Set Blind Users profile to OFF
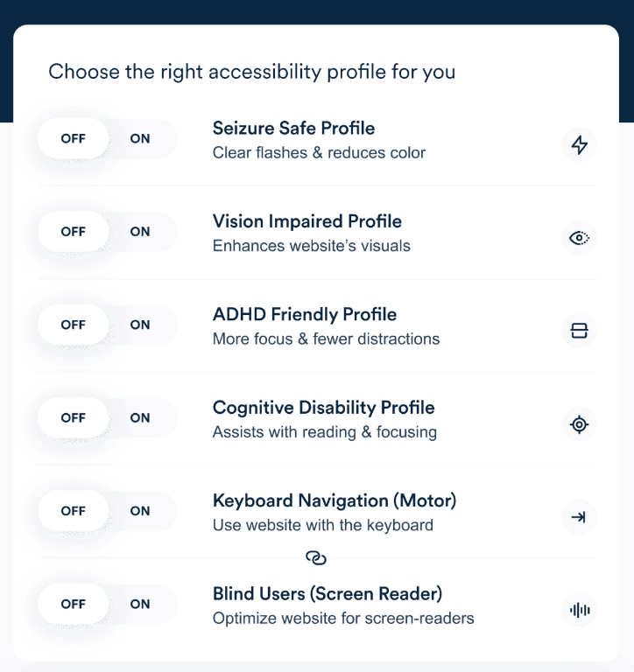Image resolution: width=634 pixels, height=672 pixels. tap(74, 604)
